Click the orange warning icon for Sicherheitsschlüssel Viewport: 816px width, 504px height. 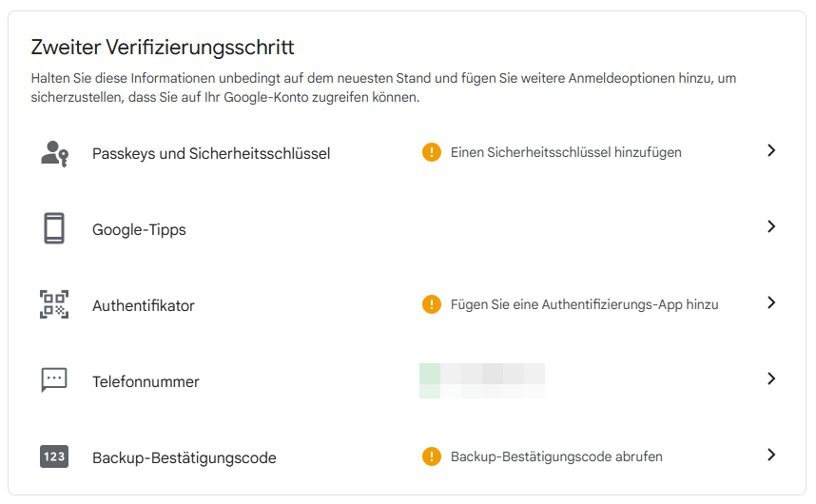pyautogui.click(x=432, y=152)
